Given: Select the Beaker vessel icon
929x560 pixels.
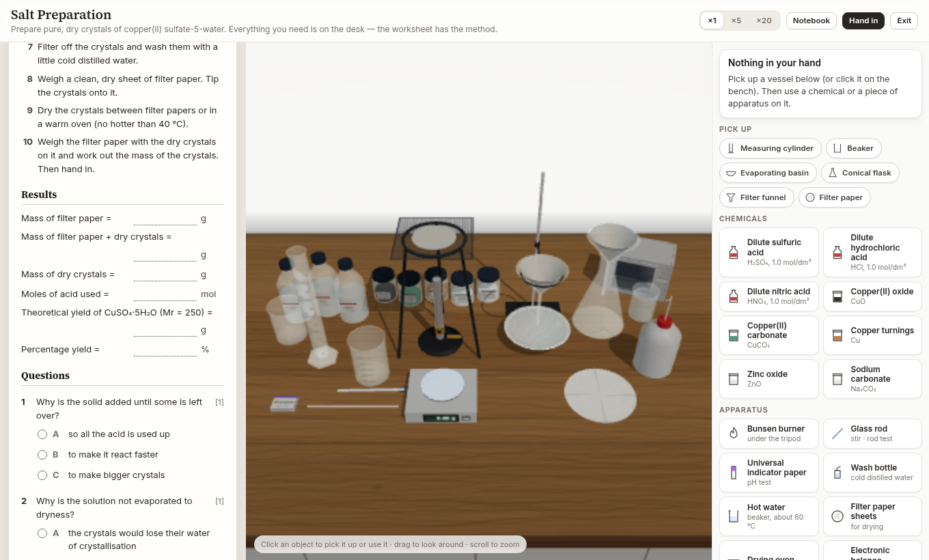Looking at the screenshot, I should click(x=837, y=148).
